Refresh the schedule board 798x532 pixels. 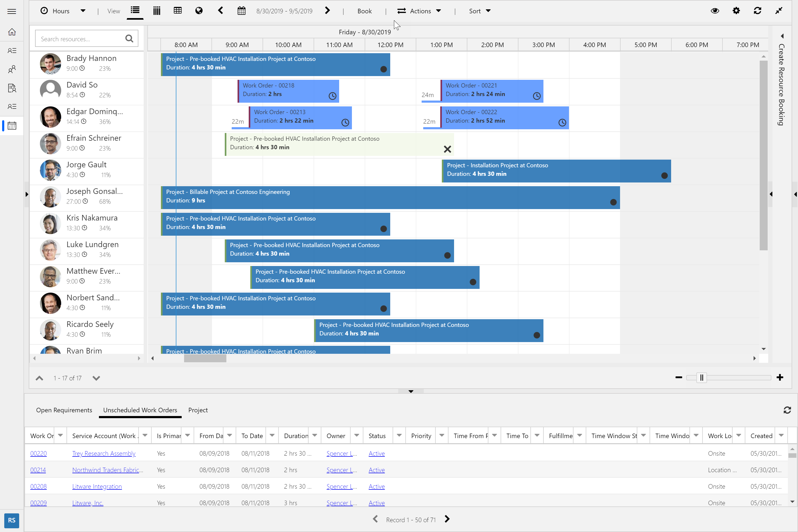pos(758,11)
